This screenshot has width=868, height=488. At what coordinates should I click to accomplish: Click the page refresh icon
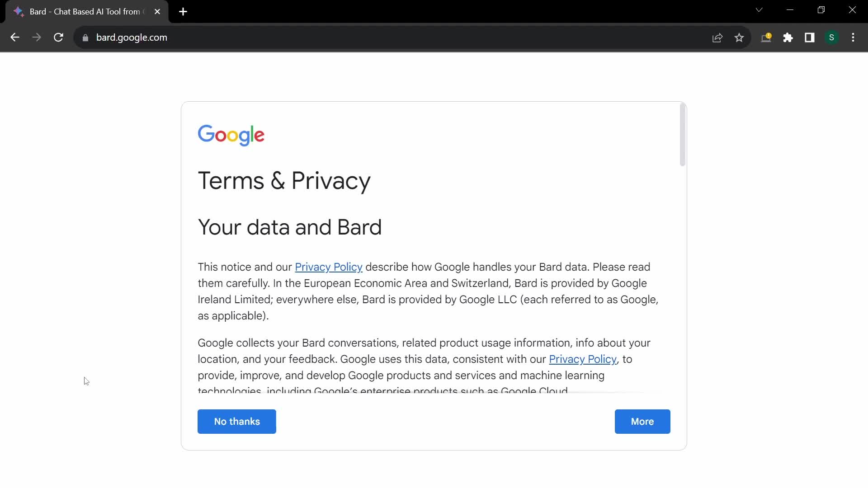point(58,38)
